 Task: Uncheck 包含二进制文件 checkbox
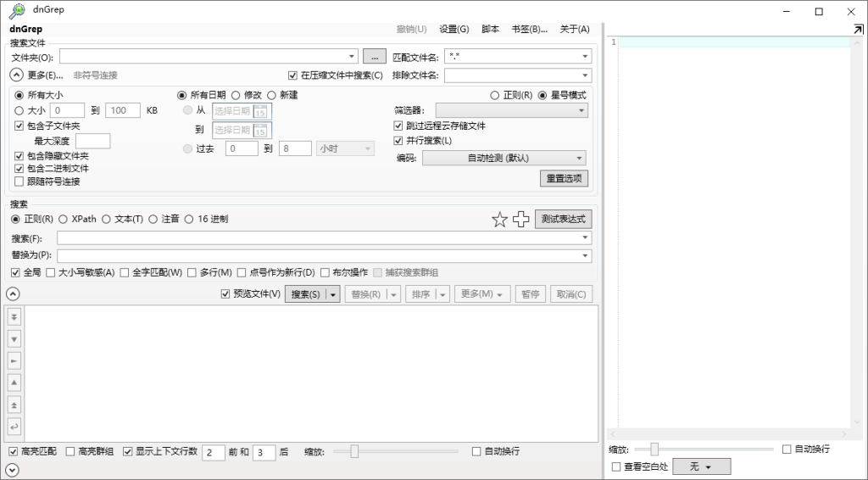[19, 168]
